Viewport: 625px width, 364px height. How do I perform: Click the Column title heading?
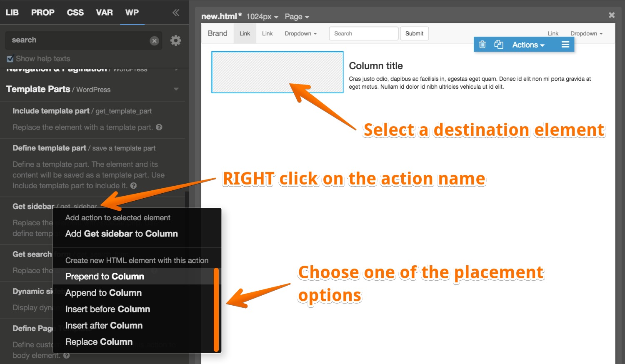[376, 66]
